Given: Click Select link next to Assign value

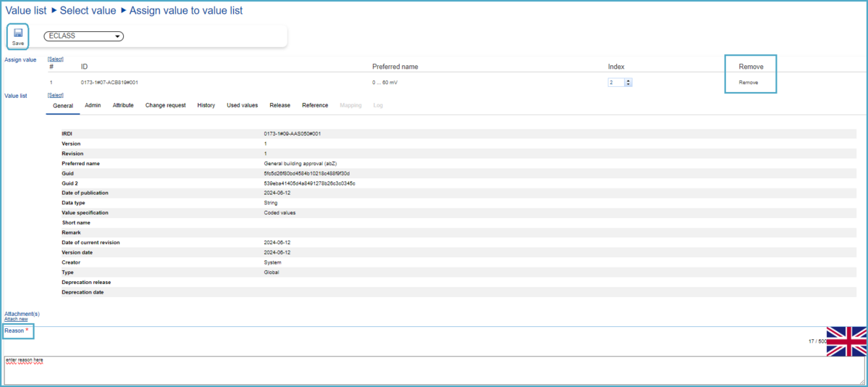Looking at the screenshot, I should point(56,59).
